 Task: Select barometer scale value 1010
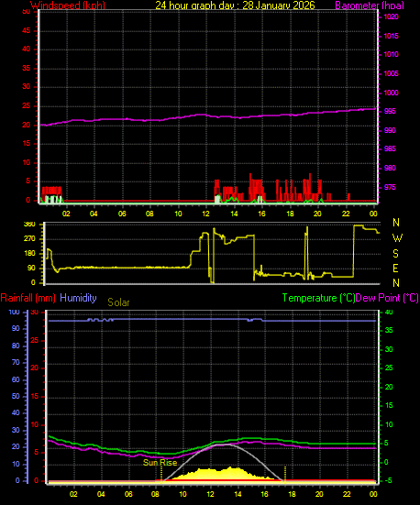point(391,54)
